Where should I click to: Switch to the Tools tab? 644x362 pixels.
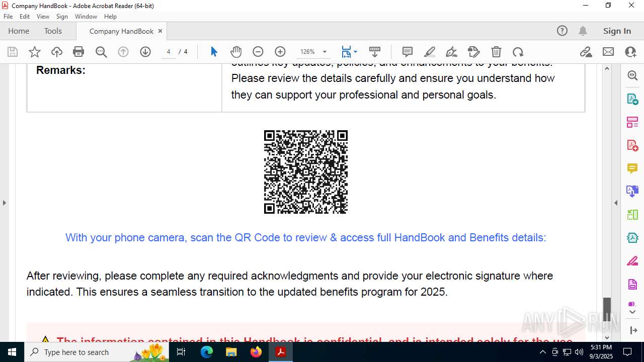click(x=53, y=31)
